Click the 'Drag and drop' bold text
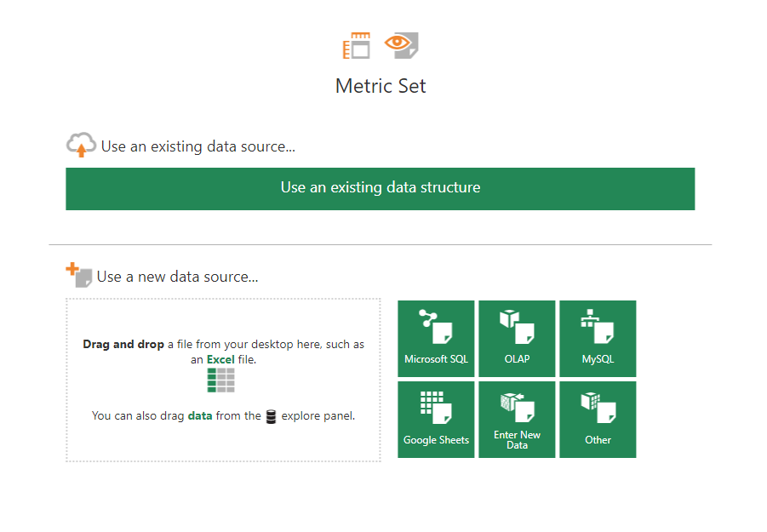 [x=123, y=344]
